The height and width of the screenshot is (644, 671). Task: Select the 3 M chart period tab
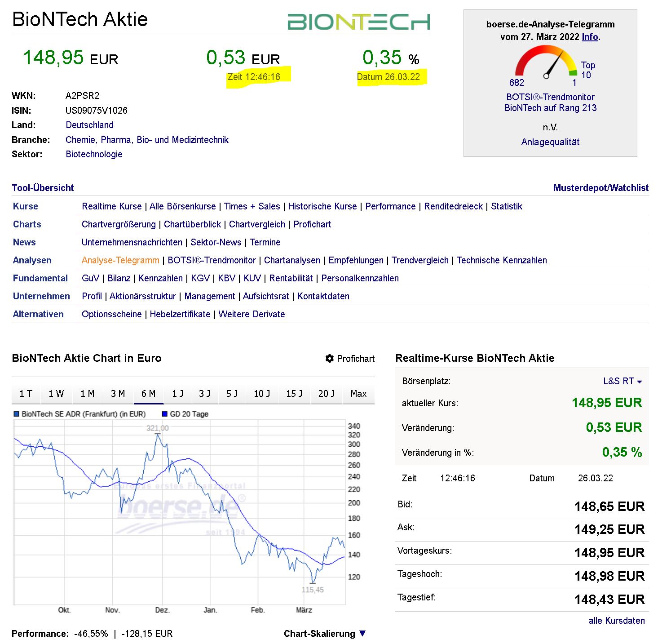(x=118, y=394)
